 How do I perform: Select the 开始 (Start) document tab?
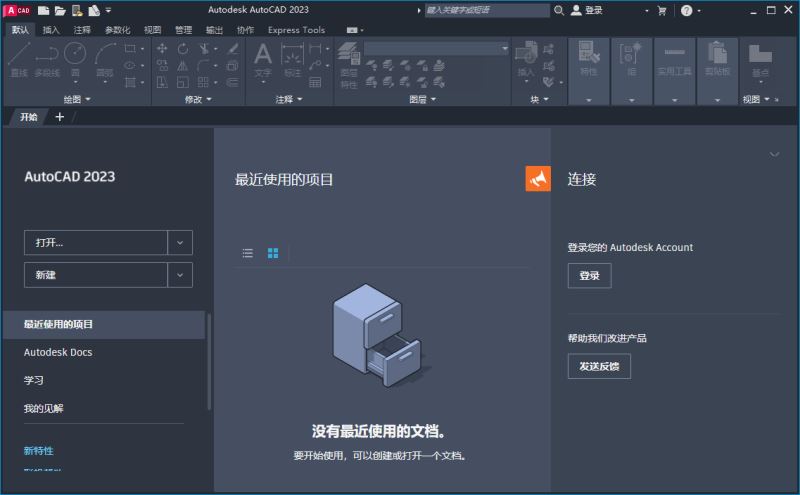29,117
